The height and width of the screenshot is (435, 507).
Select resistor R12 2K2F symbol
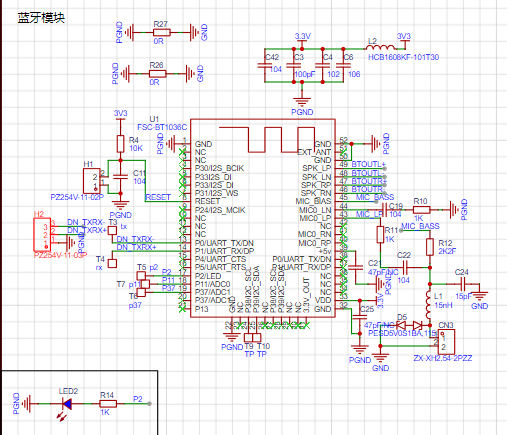(430, 247)
